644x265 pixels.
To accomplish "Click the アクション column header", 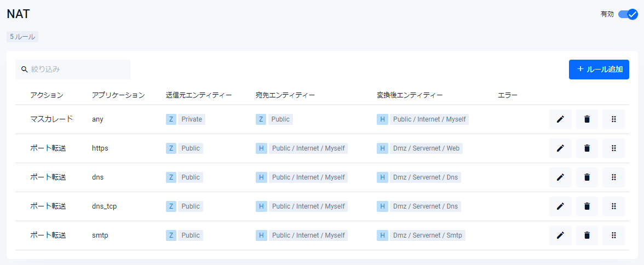I will 47,95.
